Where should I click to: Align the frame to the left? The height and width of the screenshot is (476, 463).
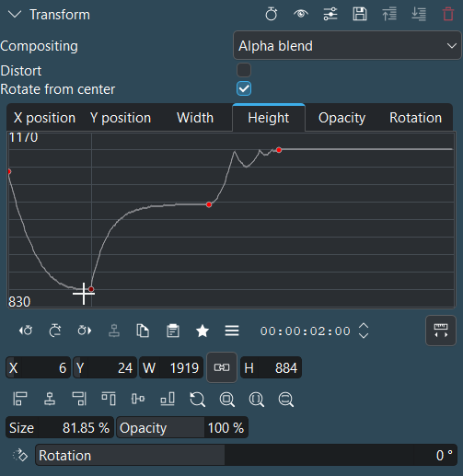tap(20, 399)
